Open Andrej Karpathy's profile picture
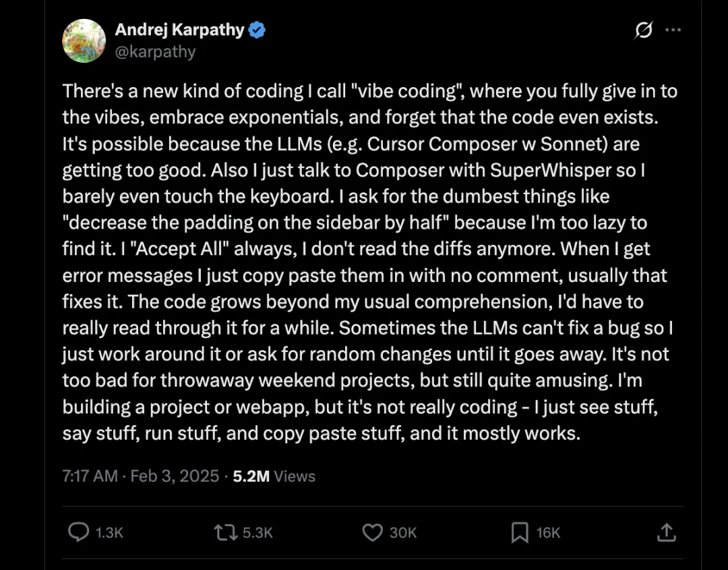Viewport: 728px width, 570px height. click(x=84, y=40)
